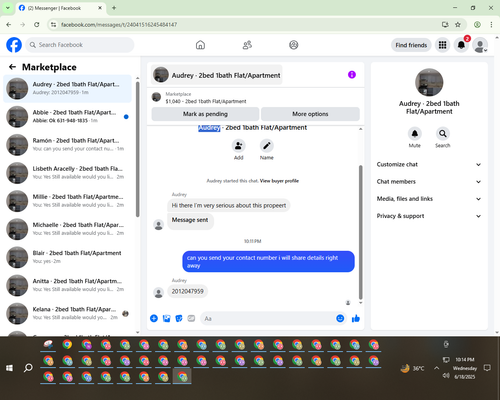Expand Customize chat section
Viewport: 500px width, 400px height.
pos(429,164)
